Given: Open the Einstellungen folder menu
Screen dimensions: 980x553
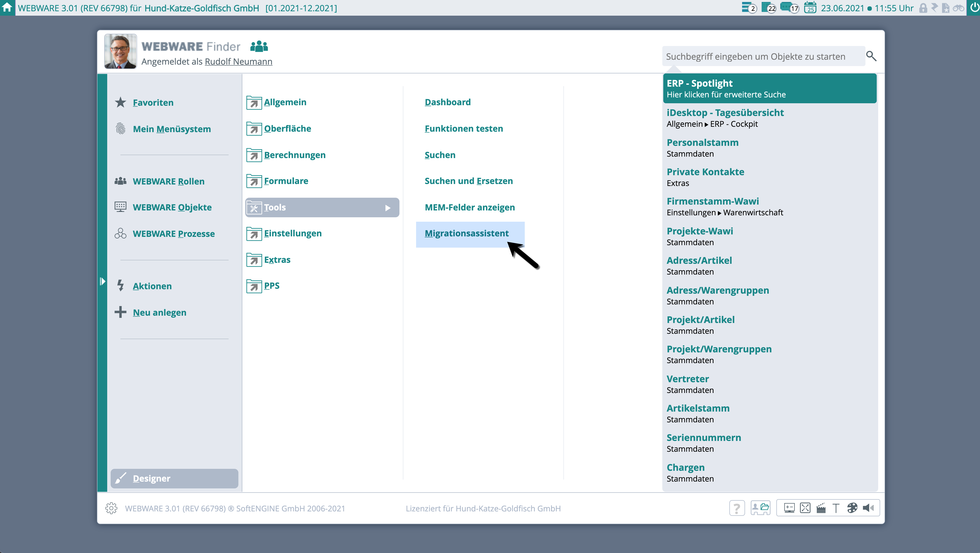Looking at the screenshot, I should click(292, 233).
